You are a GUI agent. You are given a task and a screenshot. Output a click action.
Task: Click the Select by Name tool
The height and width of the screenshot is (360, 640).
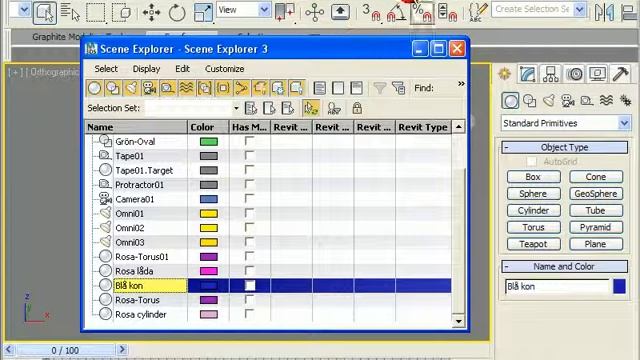click(x=70, y=13)
